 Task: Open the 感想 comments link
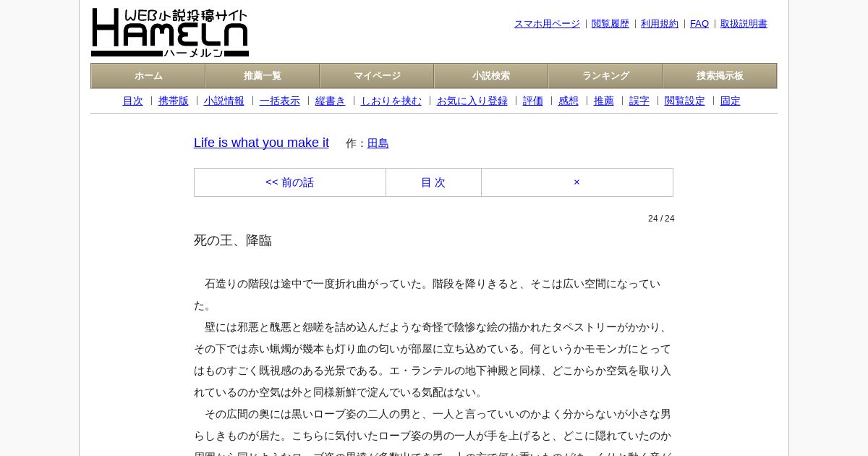[x=569, y=101]
